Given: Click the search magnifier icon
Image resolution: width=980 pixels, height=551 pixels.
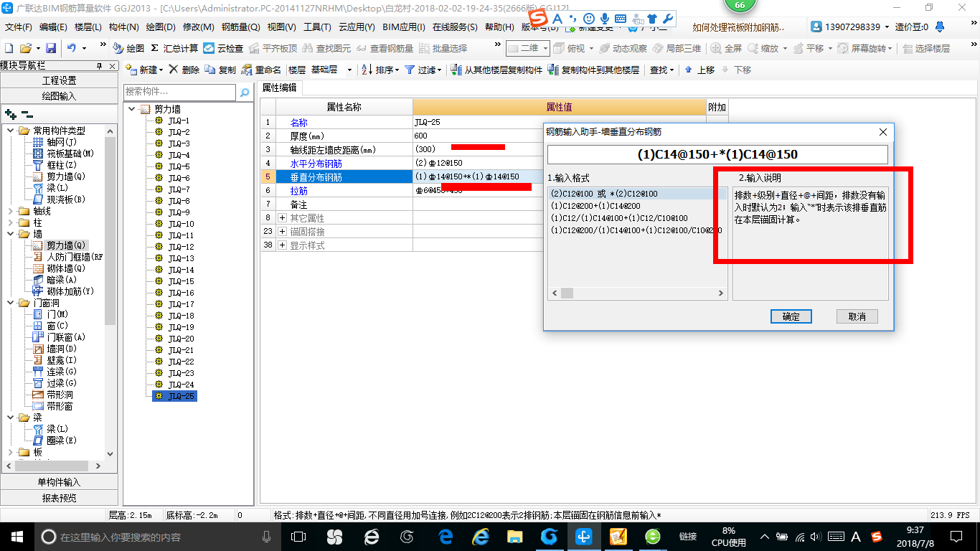Looking at the screenshot, I should pyautogui.click(x=245, y=92).
